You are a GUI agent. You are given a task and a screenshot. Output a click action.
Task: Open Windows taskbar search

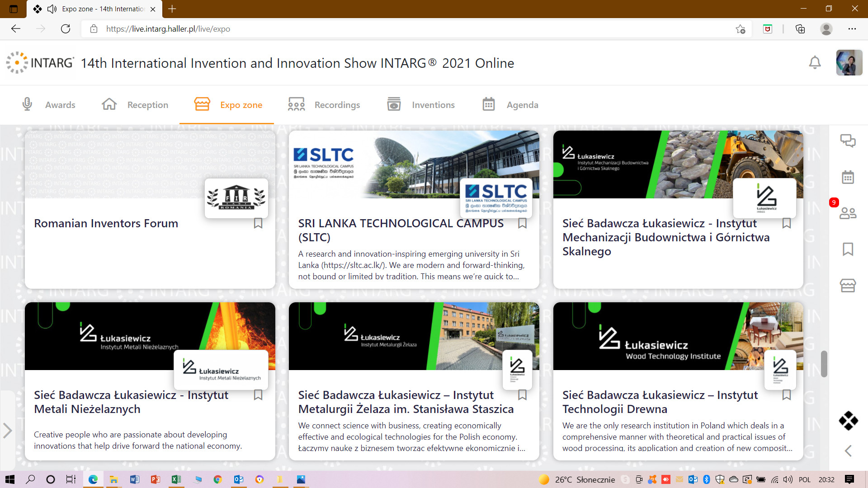[x=30, y=479]
